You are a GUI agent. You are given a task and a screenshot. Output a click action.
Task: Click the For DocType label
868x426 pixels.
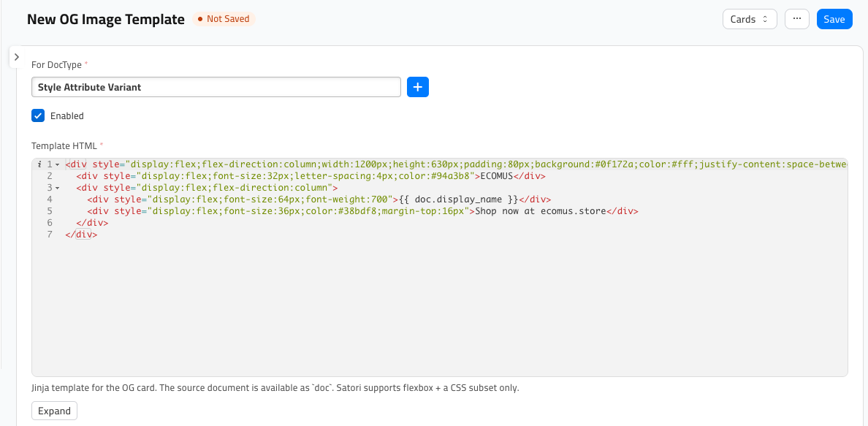click(57, 65)
